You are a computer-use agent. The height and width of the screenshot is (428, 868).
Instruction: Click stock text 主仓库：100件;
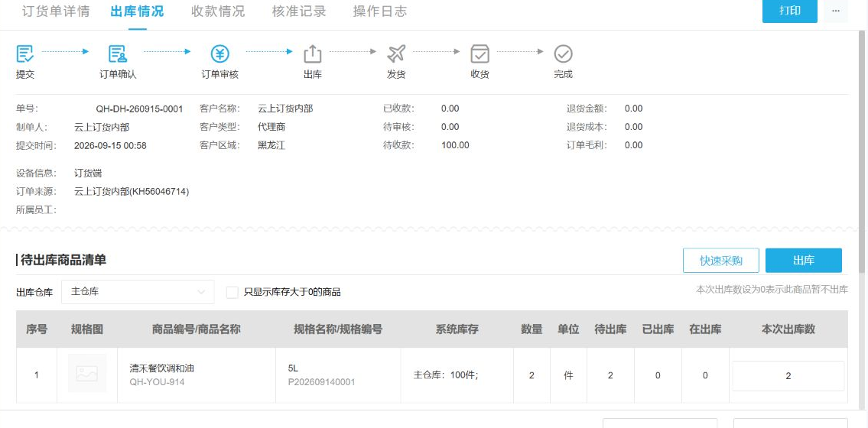click(446, 375)
